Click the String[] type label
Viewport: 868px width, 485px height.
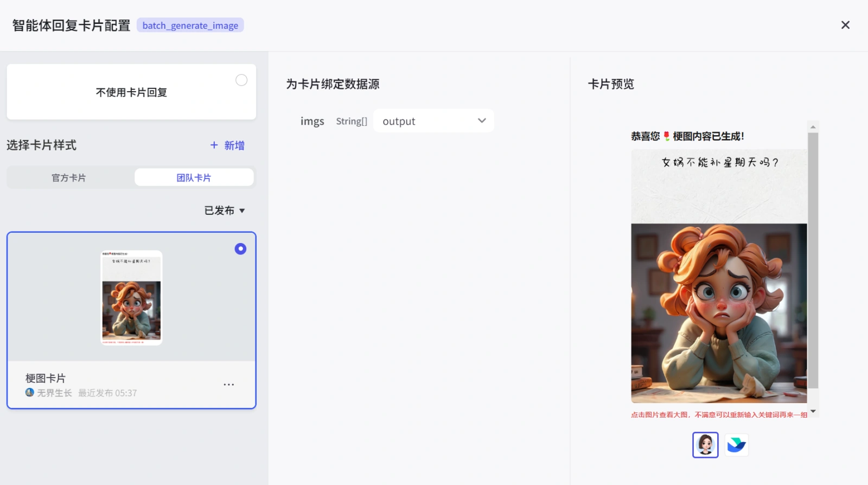coord(352,121)
